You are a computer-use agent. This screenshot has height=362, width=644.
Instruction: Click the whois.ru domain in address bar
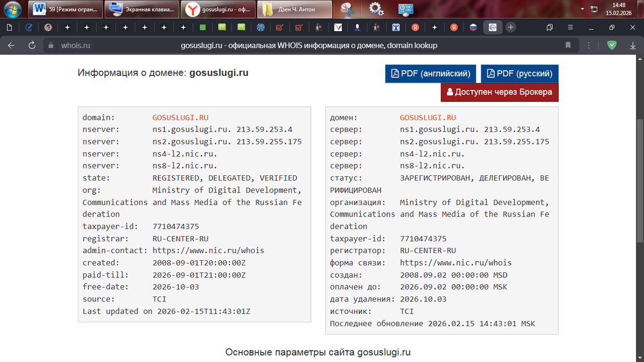click(x=75, y=46)
